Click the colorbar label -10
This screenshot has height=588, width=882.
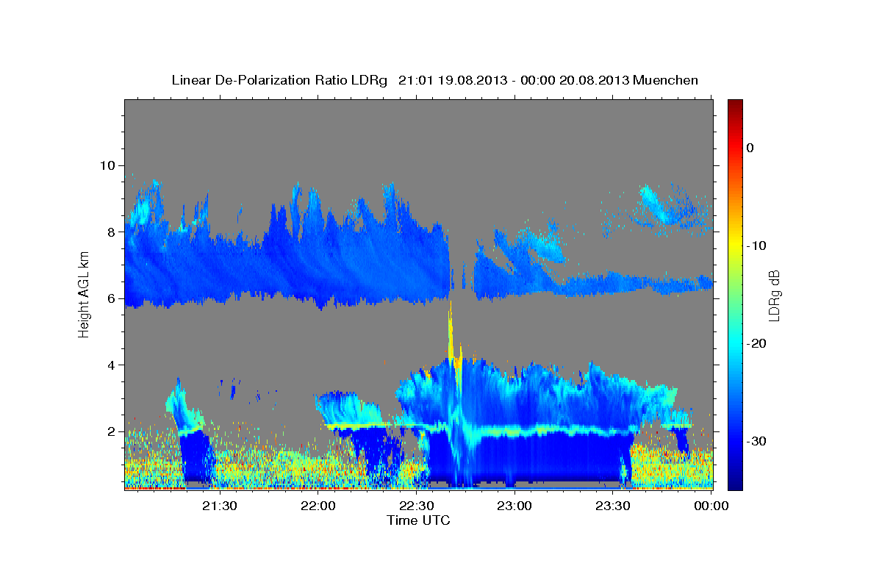click(x=756, y=245)
